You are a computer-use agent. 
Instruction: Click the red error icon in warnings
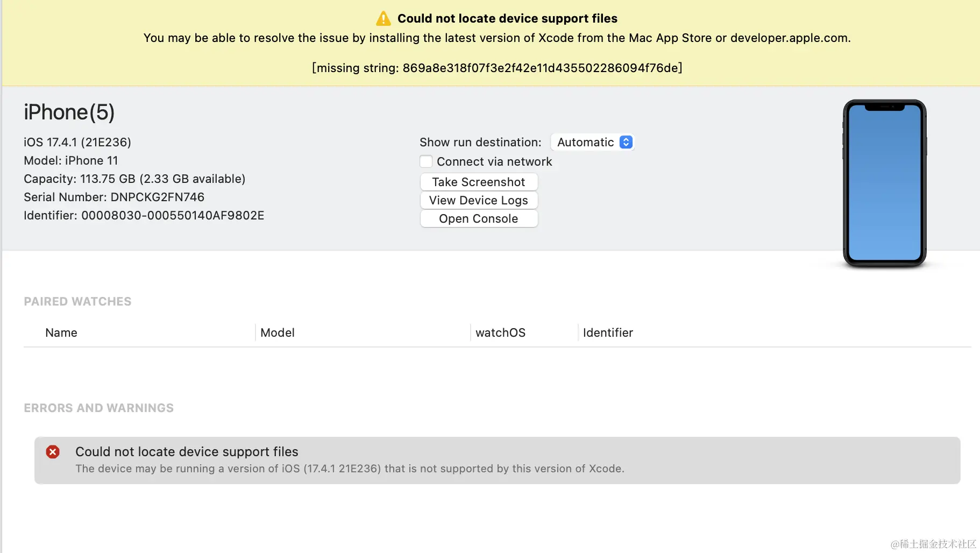click(53, 452)
